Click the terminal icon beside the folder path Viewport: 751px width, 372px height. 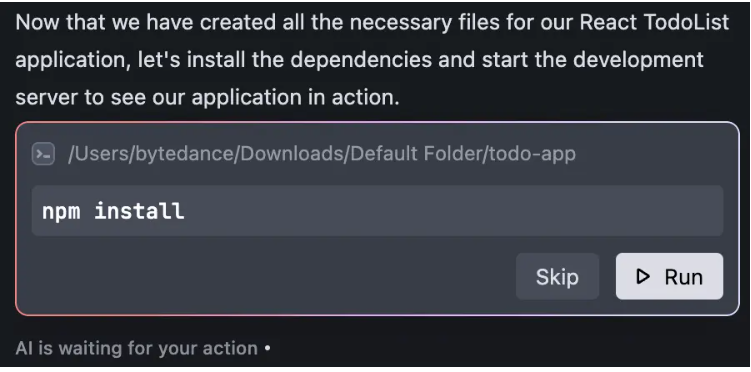click(x=43, y=154)
